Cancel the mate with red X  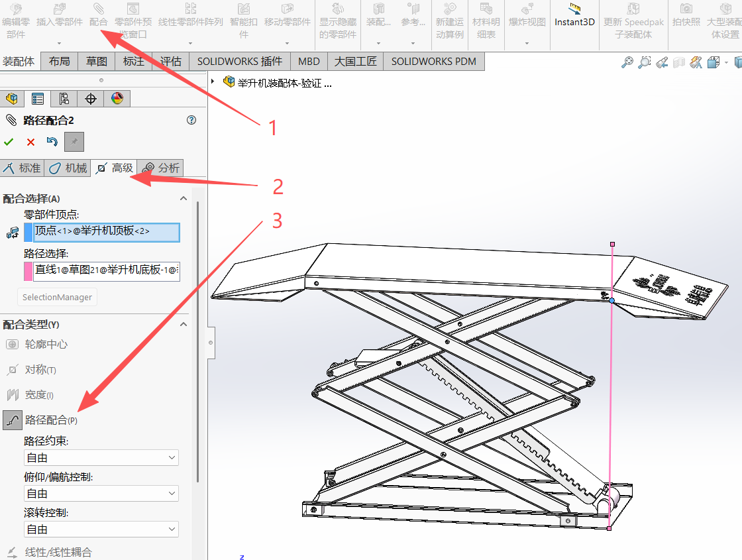30,142
